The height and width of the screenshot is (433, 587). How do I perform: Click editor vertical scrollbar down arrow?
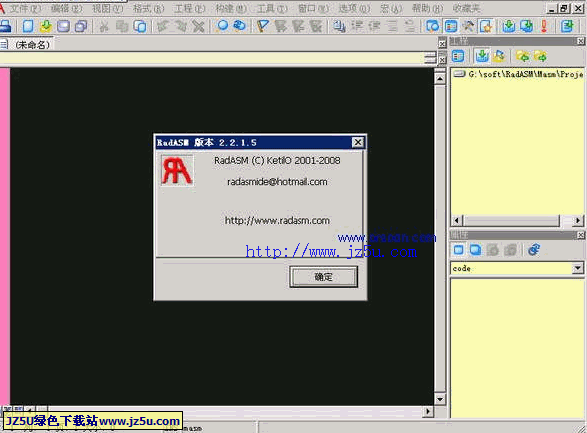tap(440, 399)
